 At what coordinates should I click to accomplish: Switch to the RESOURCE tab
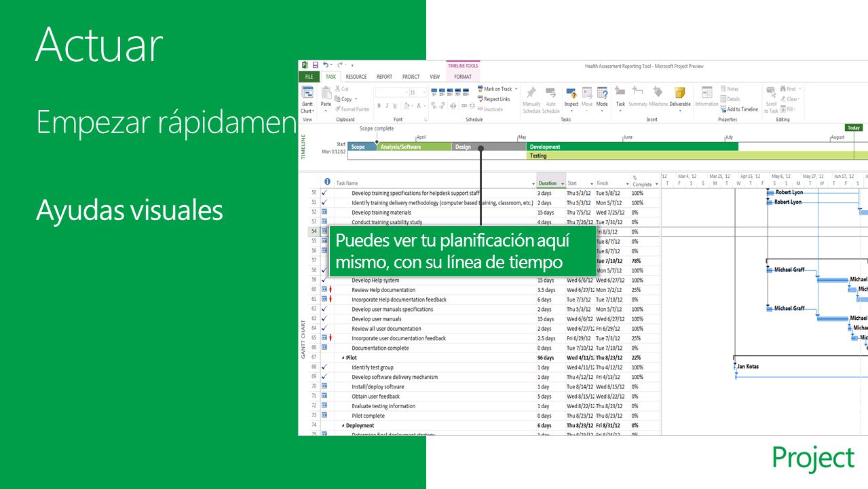click(356, 77)
